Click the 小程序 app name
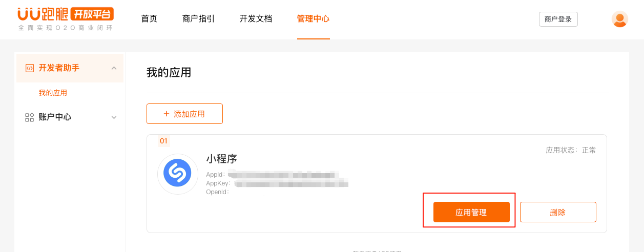Screen dimensions: 644x252 (221, 159)
